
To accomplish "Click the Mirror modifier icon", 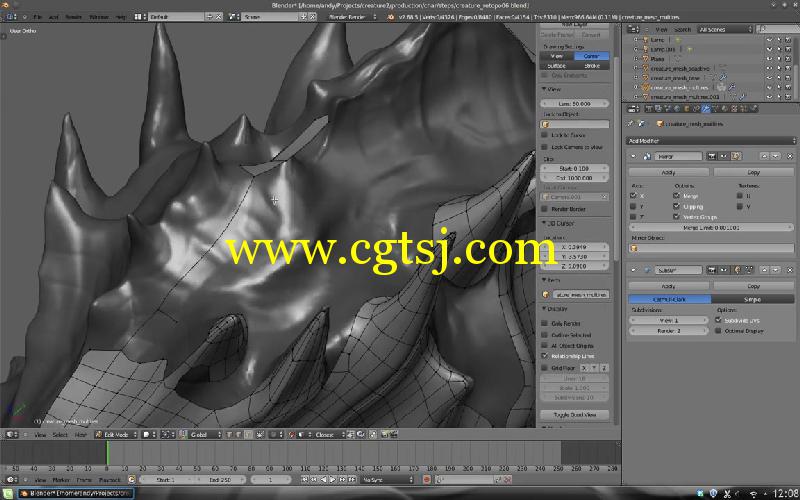I will point(647,156).
